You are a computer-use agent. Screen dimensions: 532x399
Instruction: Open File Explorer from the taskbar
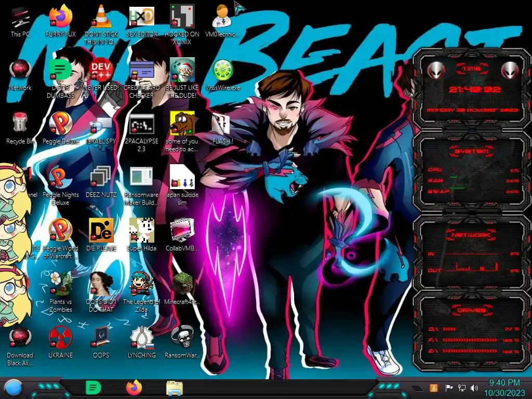pyautogui.click(x=175, y=388)
